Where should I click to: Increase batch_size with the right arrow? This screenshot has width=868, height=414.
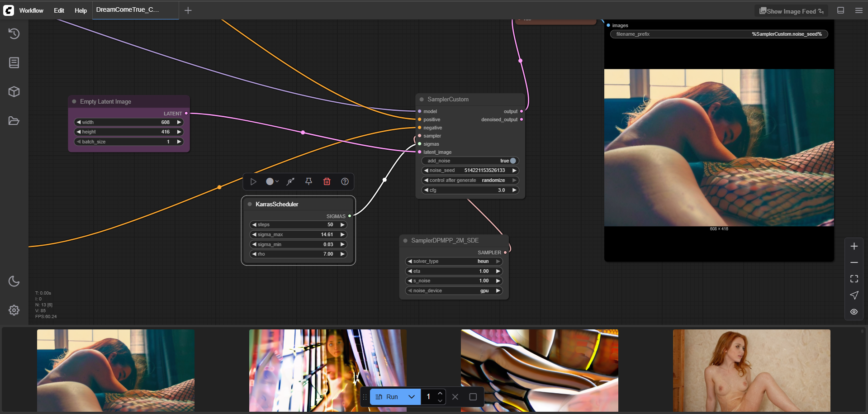[179, 142]
